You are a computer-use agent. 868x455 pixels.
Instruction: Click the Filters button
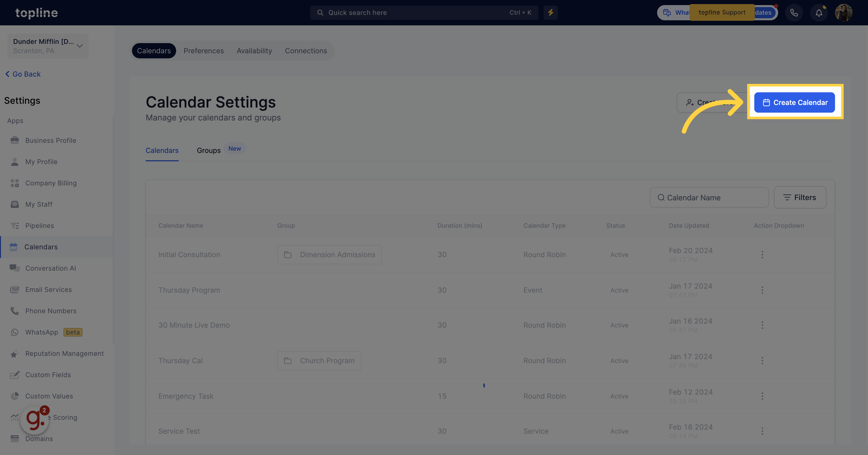[x=800, y=197]
